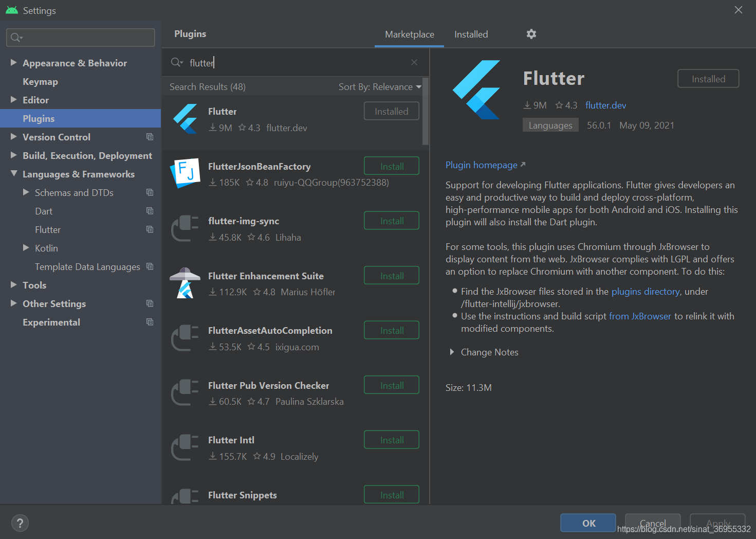Expand Build, Execution, Deployment node
756x539 pixels.
tap(14, 155)
